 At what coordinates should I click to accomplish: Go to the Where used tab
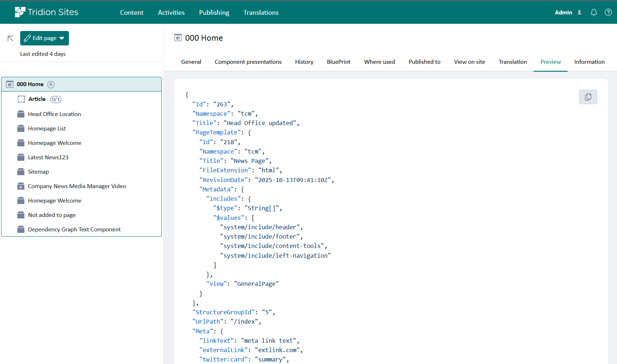(x=379, y=62)
